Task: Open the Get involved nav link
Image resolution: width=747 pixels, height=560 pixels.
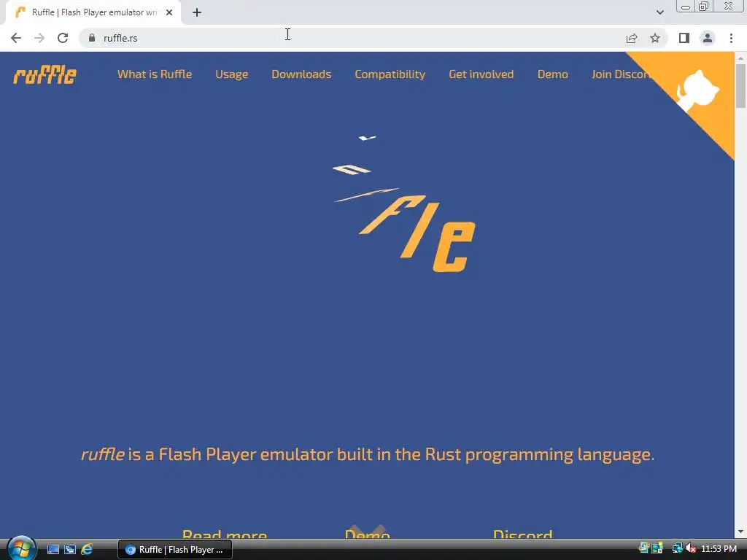Action: (481, 74)
